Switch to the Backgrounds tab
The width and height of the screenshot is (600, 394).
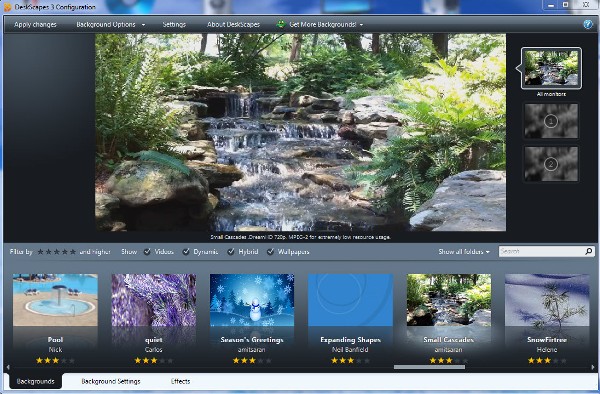pos(36,381)
